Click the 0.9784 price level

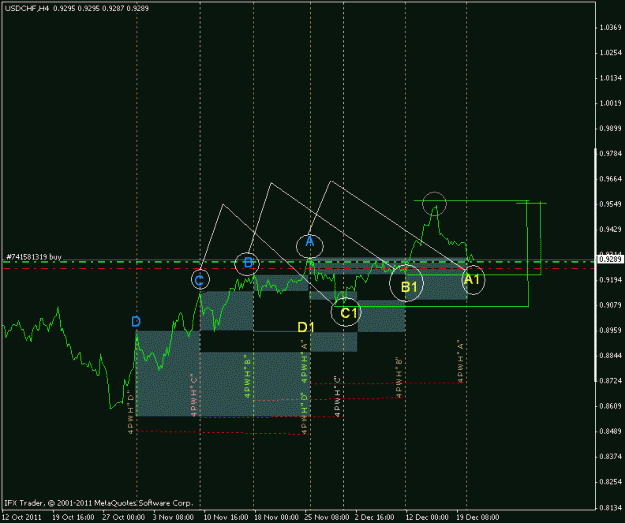pyautogui.click(x=610, y=154)
